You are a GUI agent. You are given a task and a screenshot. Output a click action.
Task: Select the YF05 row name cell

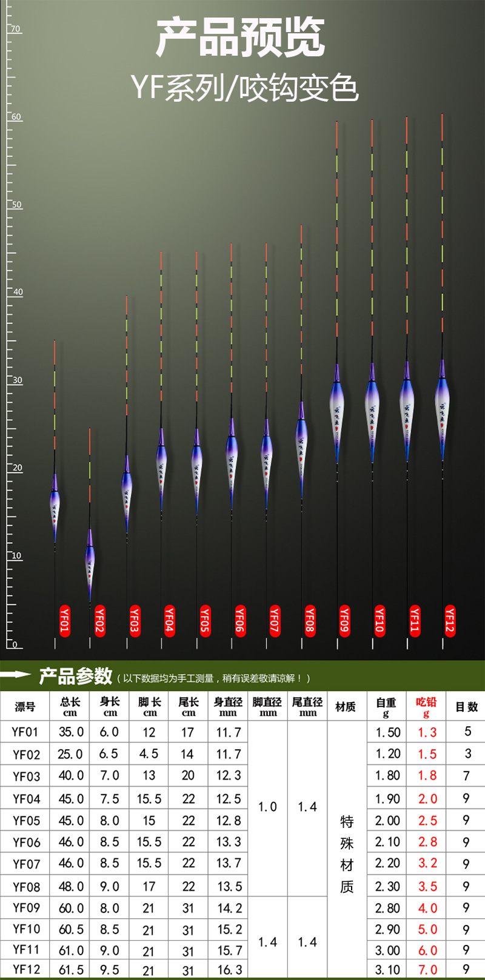[25, 821]
